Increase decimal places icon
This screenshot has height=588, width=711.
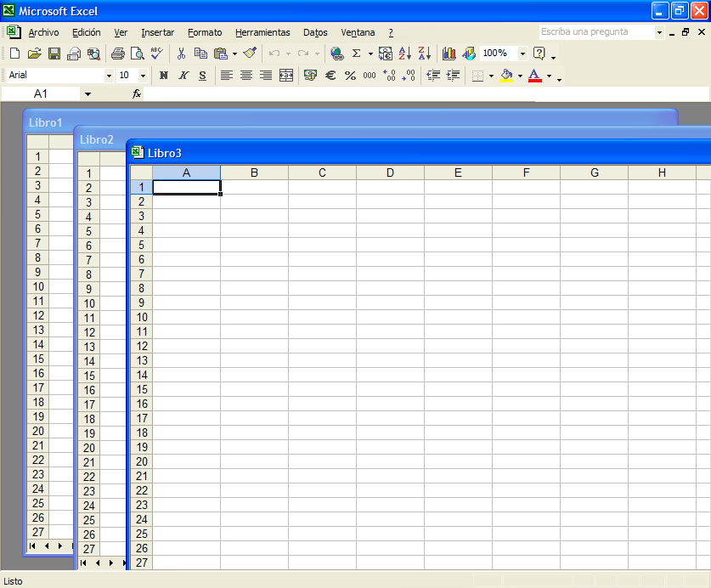[389, 76]
